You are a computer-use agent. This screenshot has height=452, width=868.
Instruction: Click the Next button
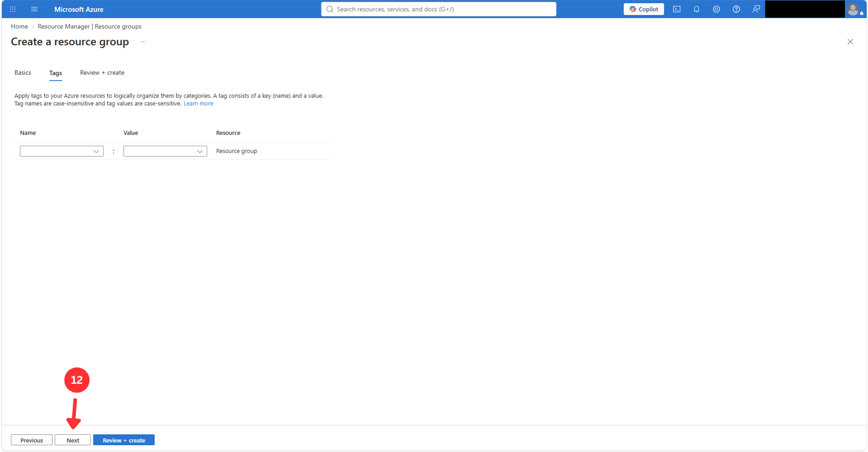click(73, 440)
